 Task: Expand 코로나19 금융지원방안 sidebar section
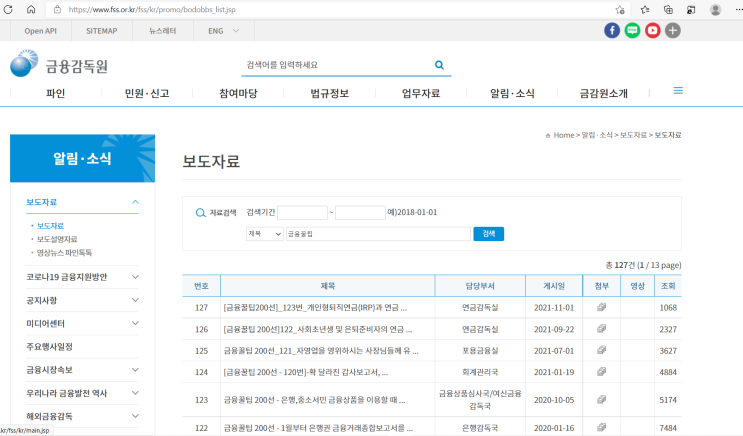coord(135,277)
